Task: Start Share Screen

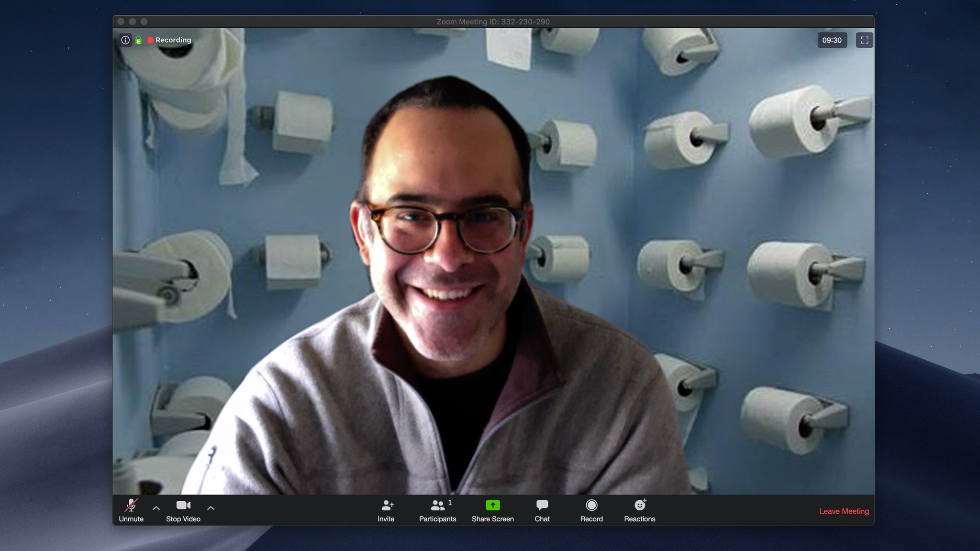Action: [x=492, y=510]
